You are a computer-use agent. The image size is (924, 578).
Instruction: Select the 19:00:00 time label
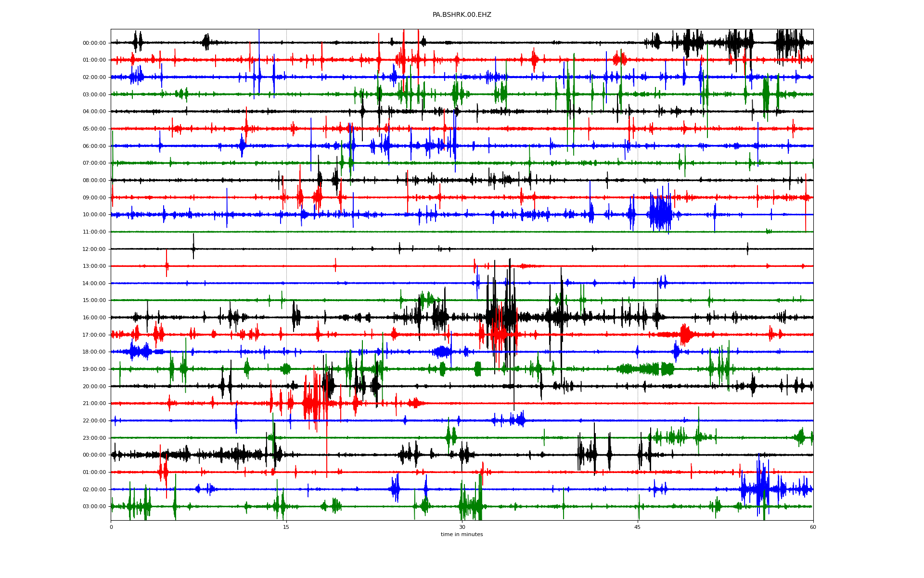tap(94, 369)
